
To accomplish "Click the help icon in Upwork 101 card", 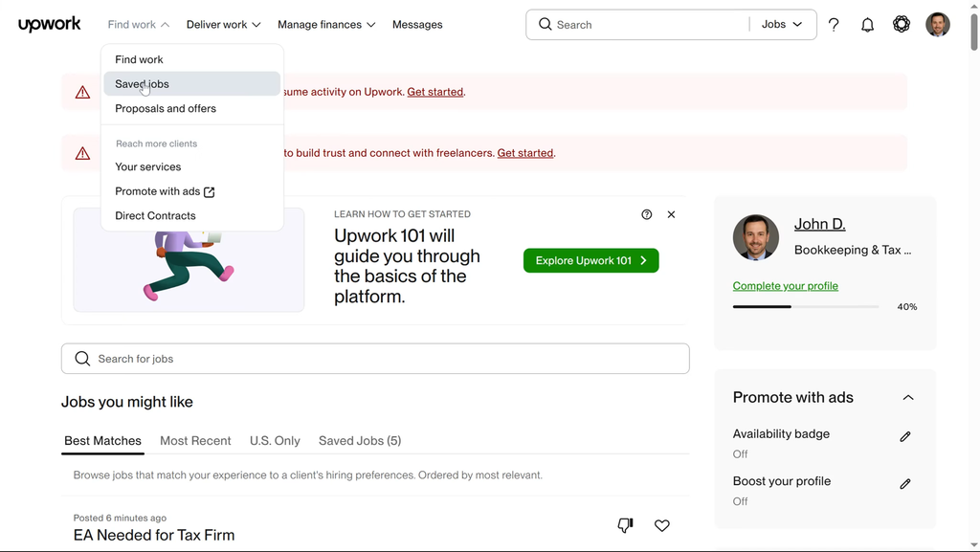I will tap(647, 214).
